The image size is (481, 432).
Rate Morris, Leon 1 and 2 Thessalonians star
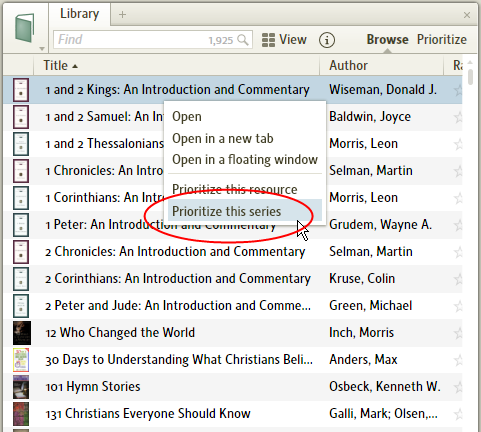pyautogui.click(x=458, y=144)
